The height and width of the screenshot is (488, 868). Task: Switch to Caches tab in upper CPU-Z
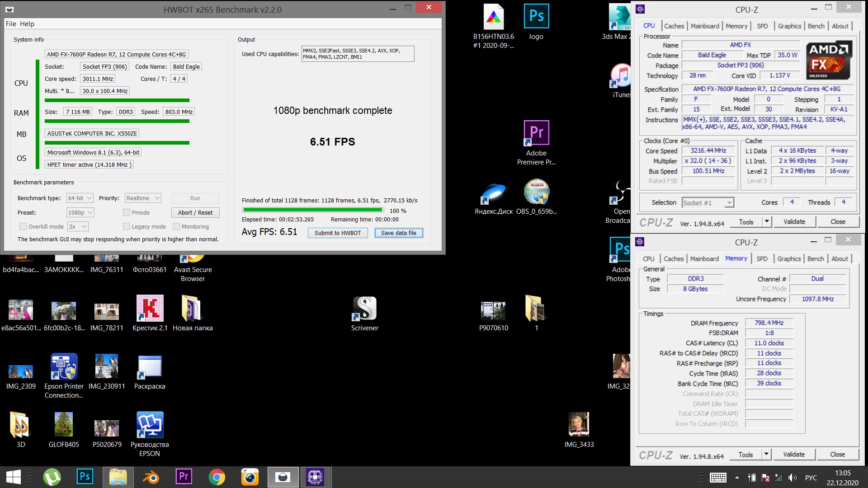(674, 26)
